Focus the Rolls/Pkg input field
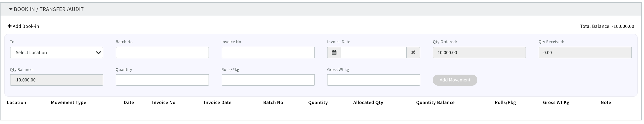Viewport: 644px width, 124px height. [268, 80]
